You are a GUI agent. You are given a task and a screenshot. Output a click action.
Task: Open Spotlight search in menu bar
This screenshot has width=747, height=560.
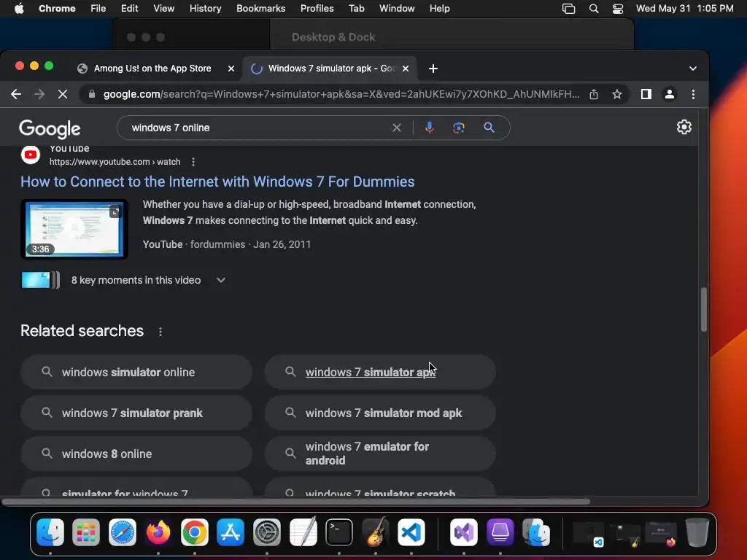tap(594, 9)
